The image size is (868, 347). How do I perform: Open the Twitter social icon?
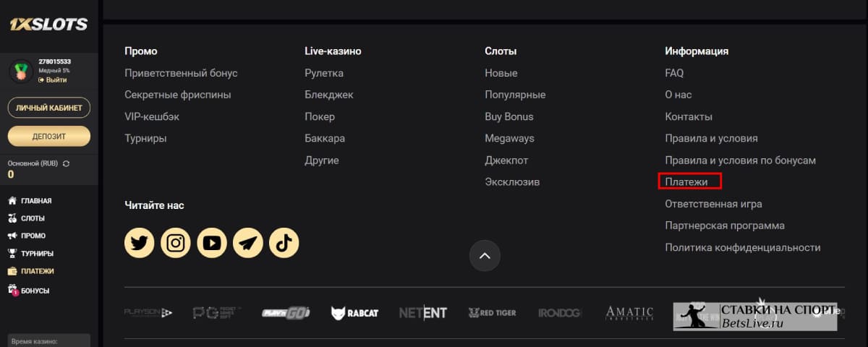[140, 243]
